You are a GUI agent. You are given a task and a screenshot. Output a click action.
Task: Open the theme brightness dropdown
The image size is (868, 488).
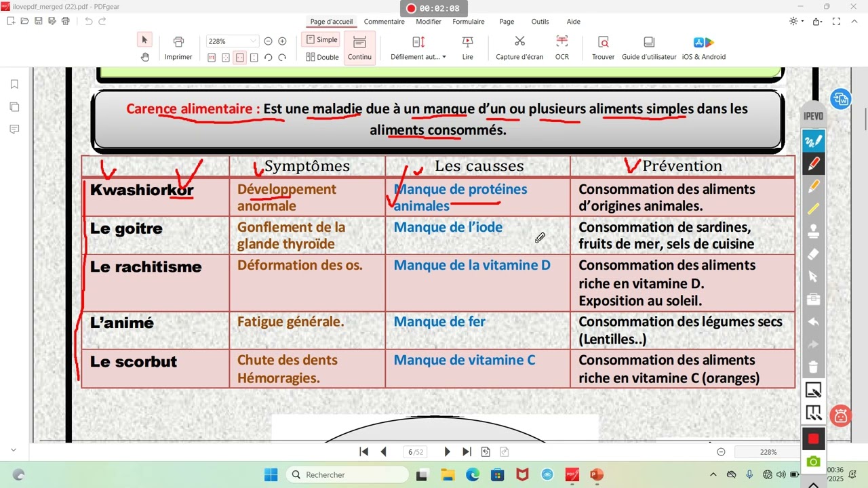coord(796,22)
